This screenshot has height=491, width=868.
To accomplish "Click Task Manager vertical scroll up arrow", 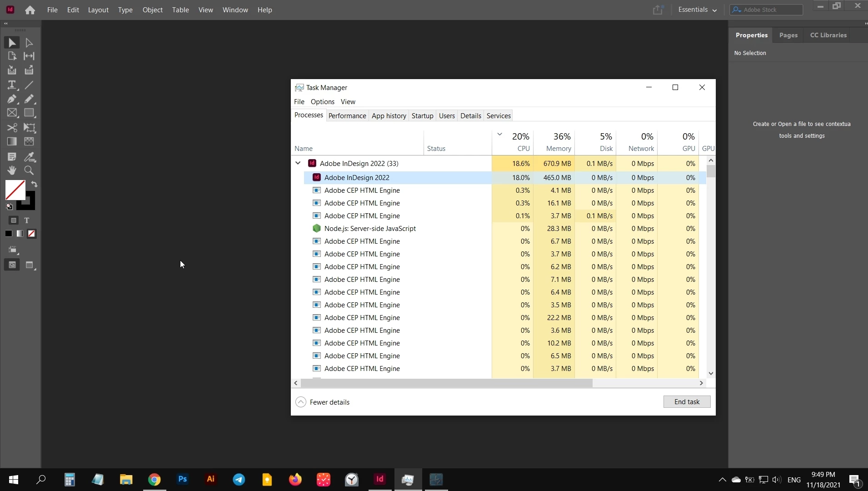I will (711, 160).
